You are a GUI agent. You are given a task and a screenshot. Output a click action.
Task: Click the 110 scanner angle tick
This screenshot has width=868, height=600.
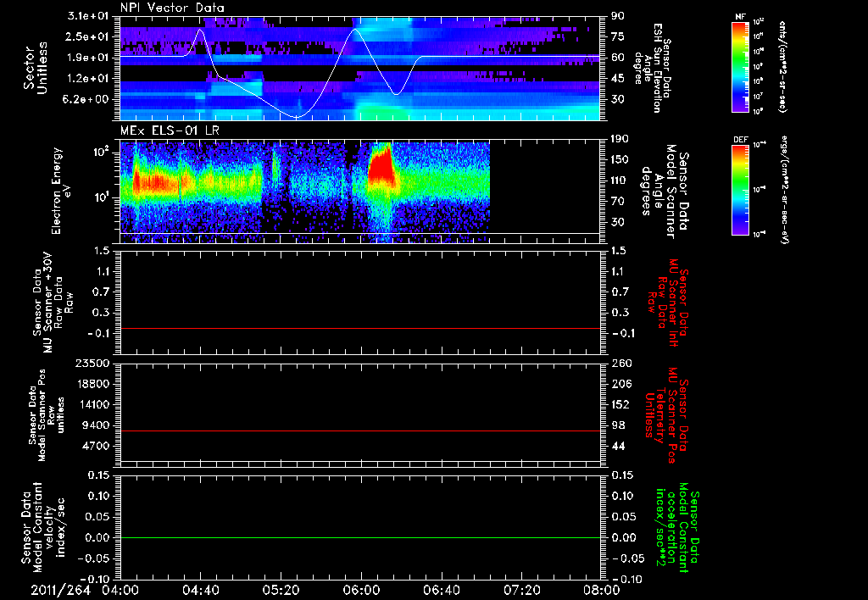620,181
